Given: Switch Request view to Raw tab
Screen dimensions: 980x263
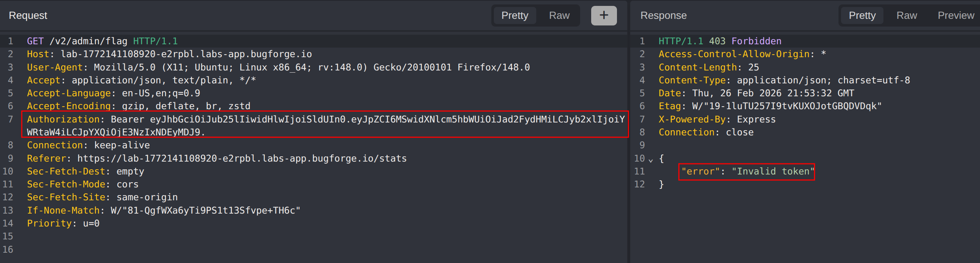Looking at the screenshot, I should (559, 15).
